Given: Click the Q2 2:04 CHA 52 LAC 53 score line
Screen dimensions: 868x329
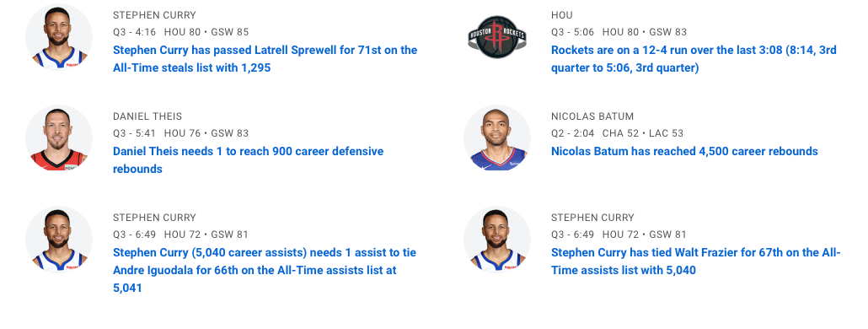Looking at the screenshot, I should click(x=617, y=133).
